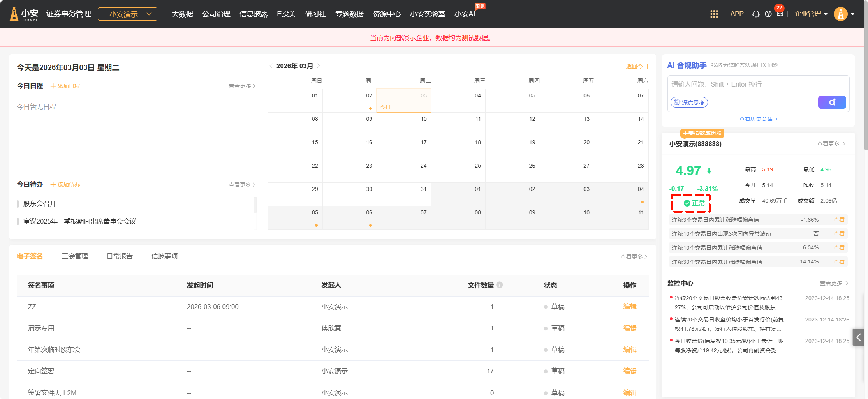
Task: Open 小安实验室 menu
Action: pos(428,14)
